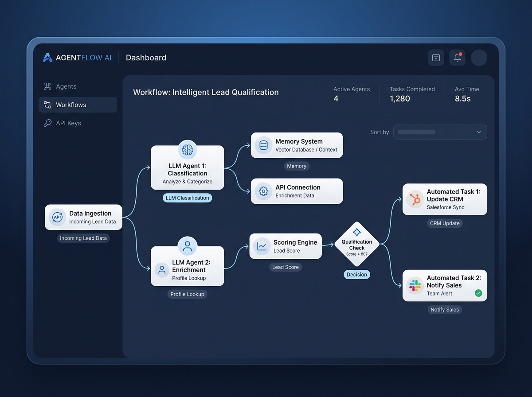Open the user profile avatar
532x397 pixels.
pos(479,58)
